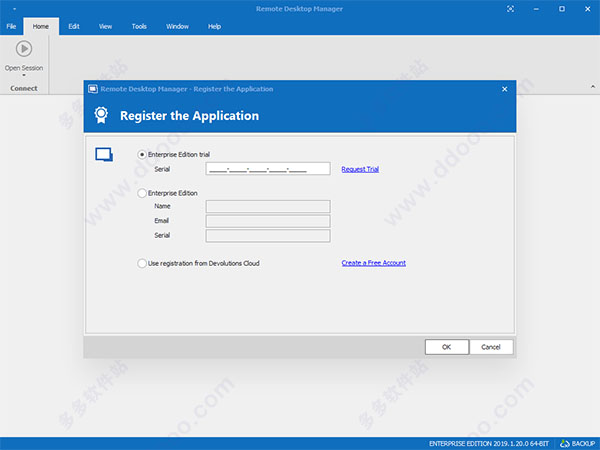Minimize the Remote Desktop Manager window
600x450 pixels.
(536, 9)
